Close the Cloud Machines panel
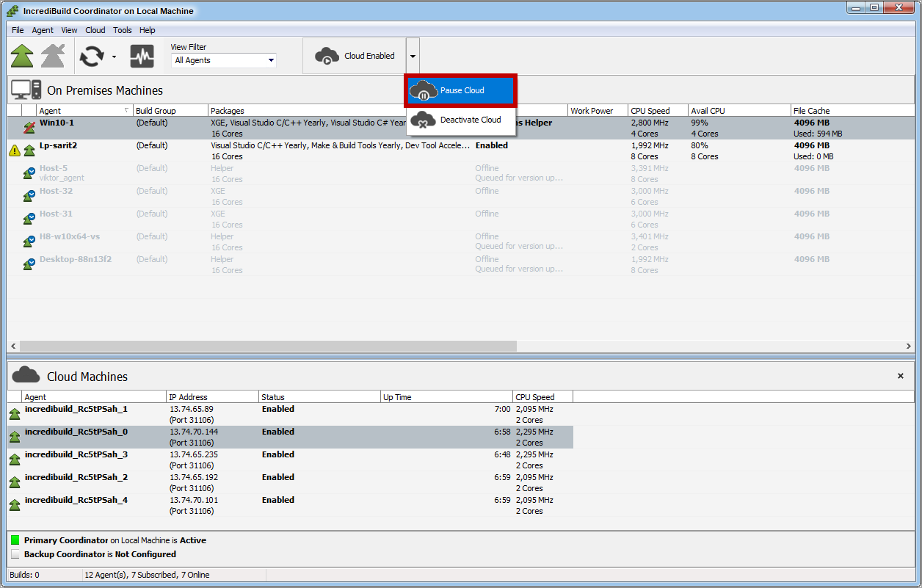The height and width of the screenshot is (588, 922). click(901, 376)
